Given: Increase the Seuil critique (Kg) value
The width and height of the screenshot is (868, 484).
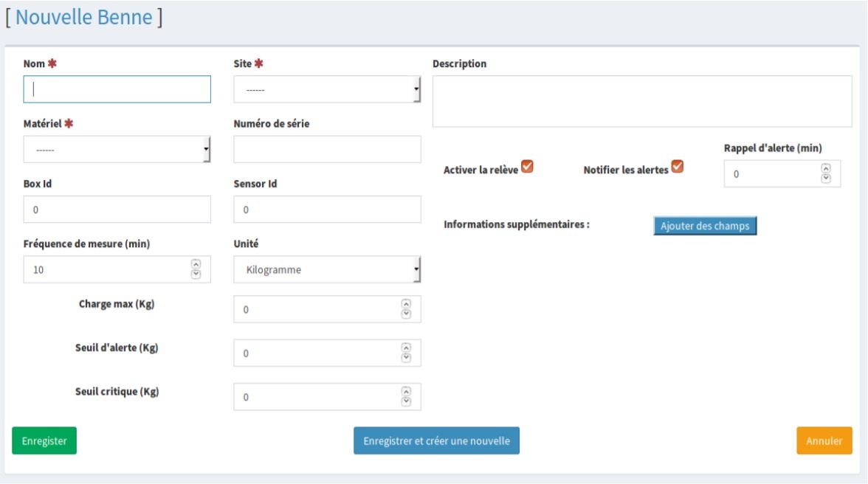Looking at the screenshot, I should (x=405, y=392).
